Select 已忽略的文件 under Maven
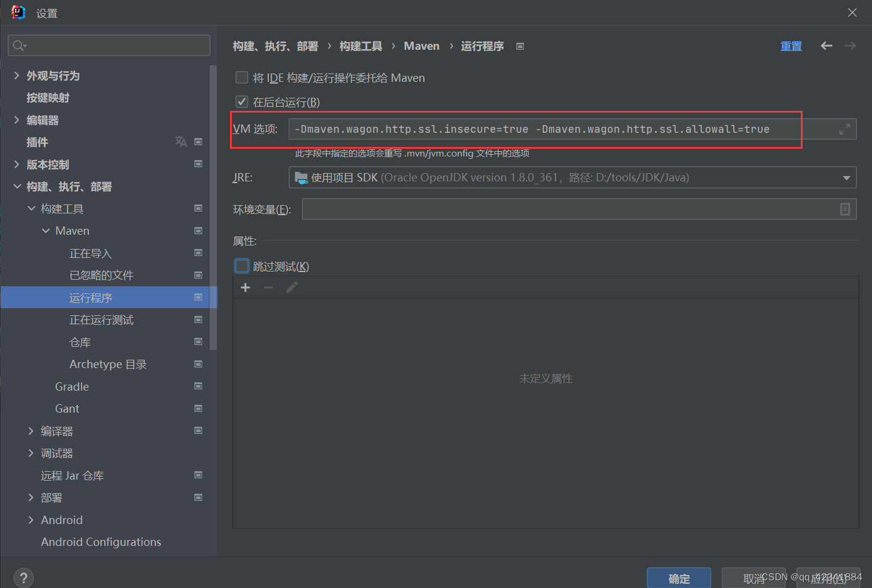The height and width of the screenshot is (588, 872). pyautogui.click(x=101, y=275)
